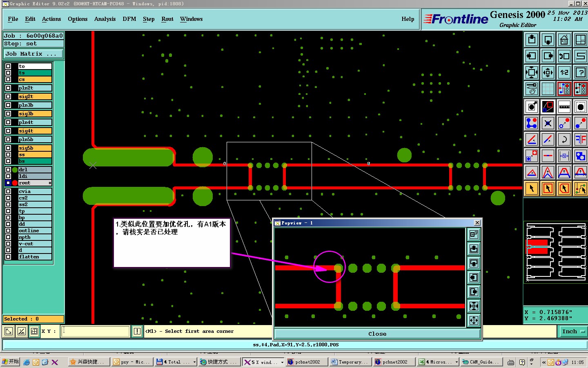Toggle the 'sig2t' layer checkbox
The width and height of the screenshot is (588, 368).
tap(8, 96)
